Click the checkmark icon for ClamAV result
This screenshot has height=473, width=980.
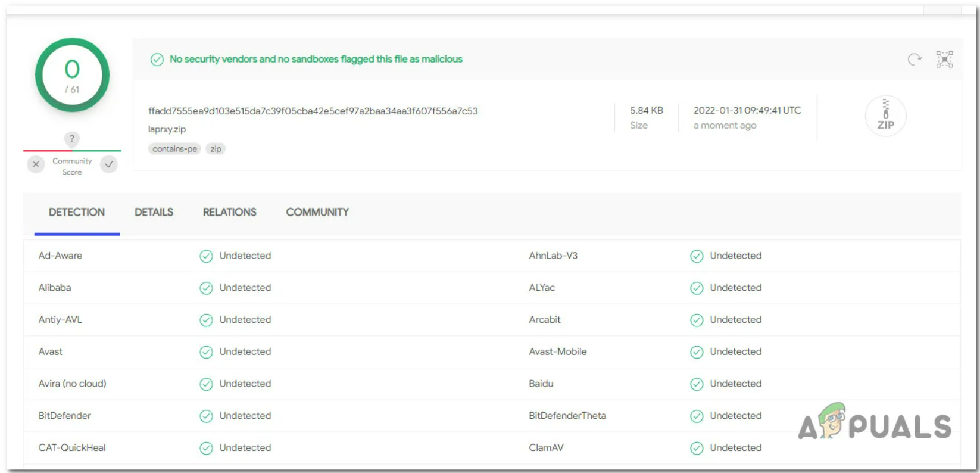pyautogui.click(x=697, y=448)
